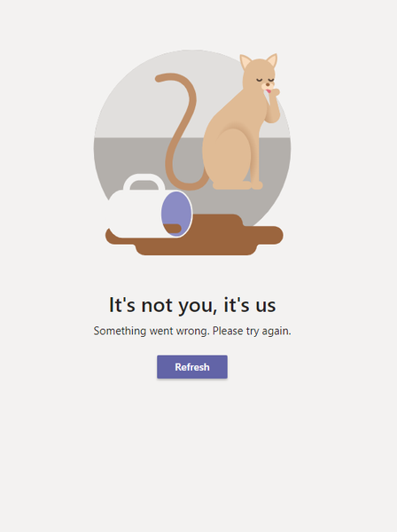Viewport: 397px width, 532px height.
Task: Click the cat's raised paw being licked
Action: tap(274, 92)
